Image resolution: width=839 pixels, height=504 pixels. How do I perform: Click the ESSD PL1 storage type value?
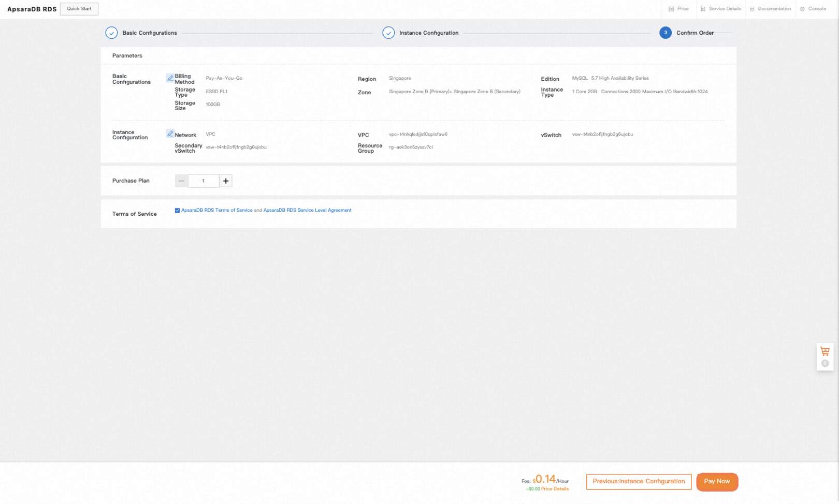(x=216, y=92)
